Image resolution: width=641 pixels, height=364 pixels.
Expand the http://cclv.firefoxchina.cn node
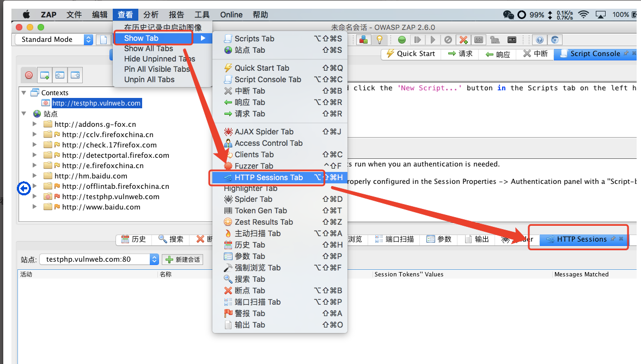[35, 134]
